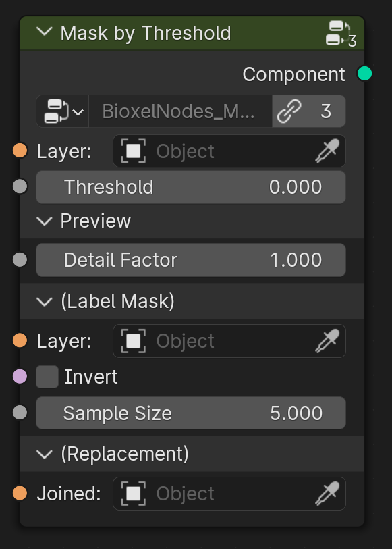392x549 pixels.
Task: Adjust the Threshold value slider
Action: [x=191, y=187]
